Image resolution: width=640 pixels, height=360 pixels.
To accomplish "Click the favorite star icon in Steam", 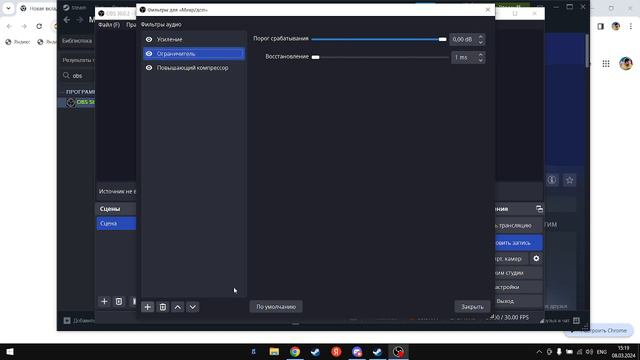I will coord(570,180).
